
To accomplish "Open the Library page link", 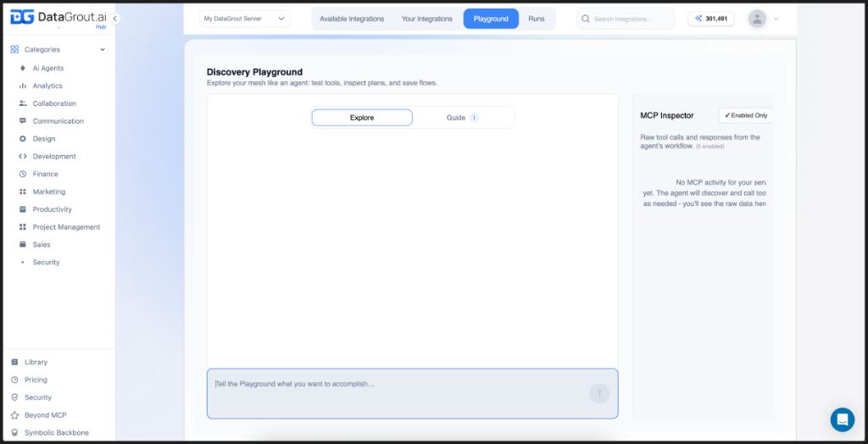I will coord(36,362).
